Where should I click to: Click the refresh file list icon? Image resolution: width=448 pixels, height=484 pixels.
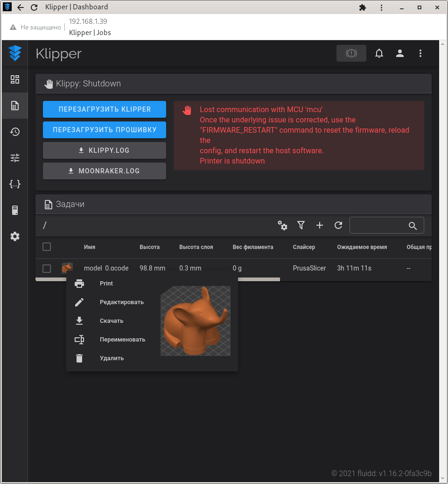[338, 225]
